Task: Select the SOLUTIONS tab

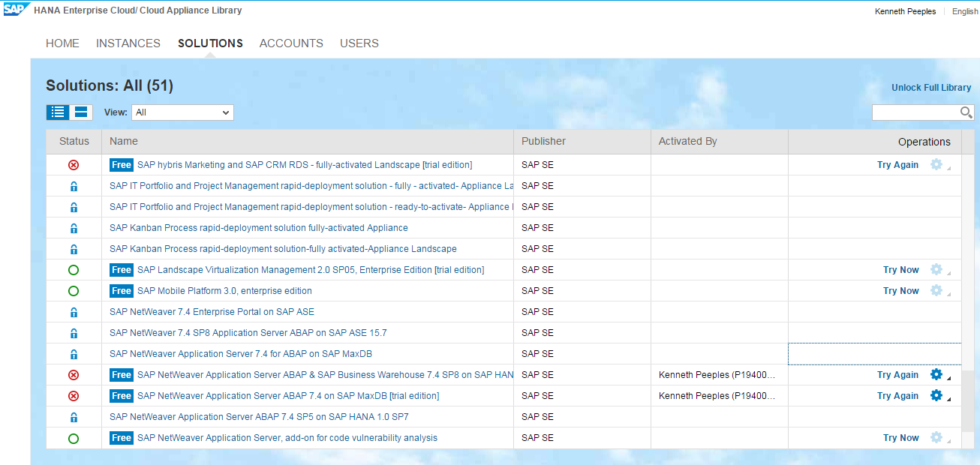Action: (210, 43)
